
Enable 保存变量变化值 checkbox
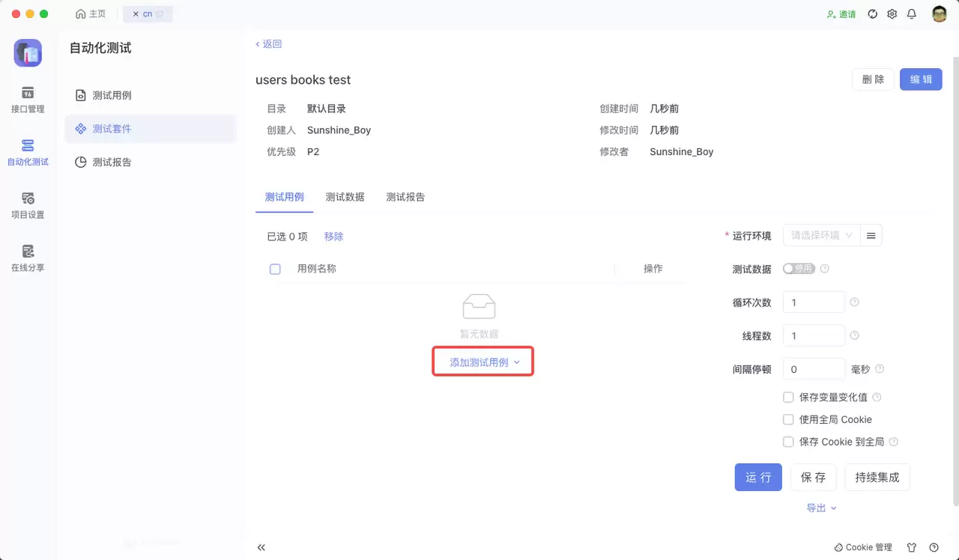[x=788, y=398]
